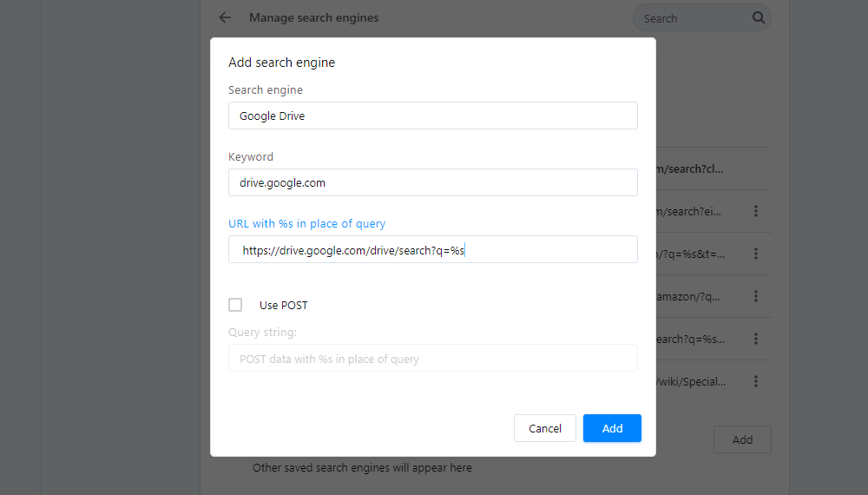Click the Keyword field with drive.google.com

(432, 182)
